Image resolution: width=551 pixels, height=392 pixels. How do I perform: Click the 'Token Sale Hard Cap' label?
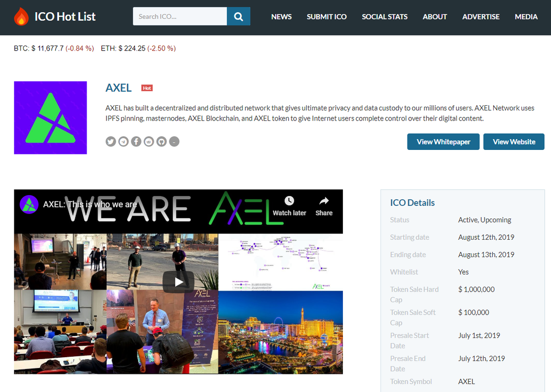tap(414, 294)
